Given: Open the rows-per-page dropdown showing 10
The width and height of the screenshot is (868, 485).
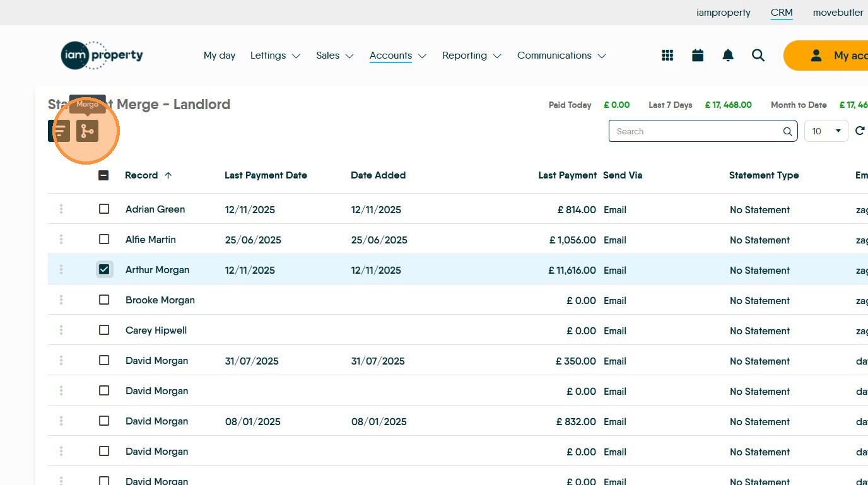Looking at the screenshot, I should [x=826, y=131].
